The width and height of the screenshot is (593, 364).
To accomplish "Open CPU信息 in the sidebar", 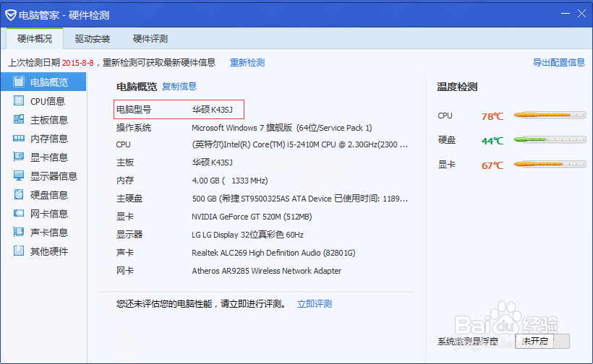I will pos(43,101).
